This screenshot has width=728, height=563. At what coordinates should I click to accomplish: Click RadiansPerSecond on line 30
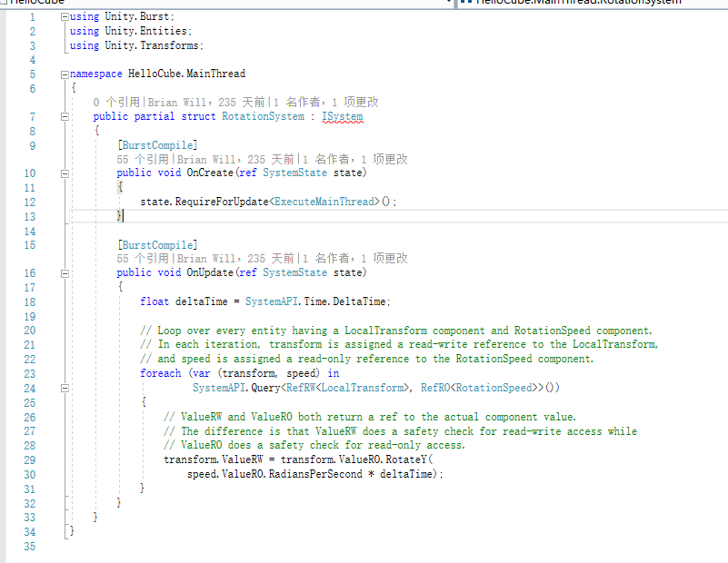(315, 474)
